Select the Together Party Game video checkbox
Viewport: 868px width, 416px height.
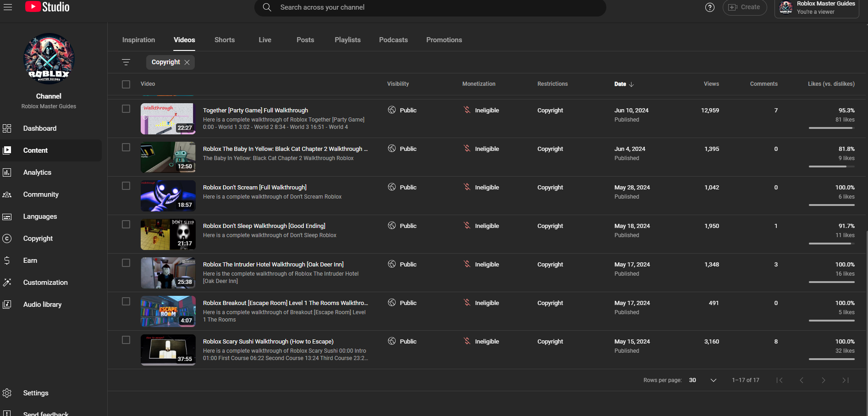pos(126,109)
